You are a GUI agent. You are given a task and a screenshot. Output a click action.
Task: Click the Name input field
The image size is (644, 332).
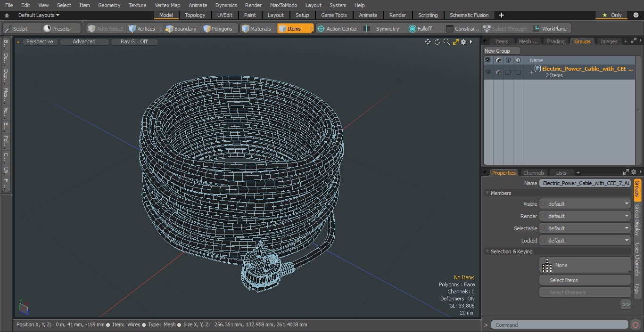pos(585,183)
